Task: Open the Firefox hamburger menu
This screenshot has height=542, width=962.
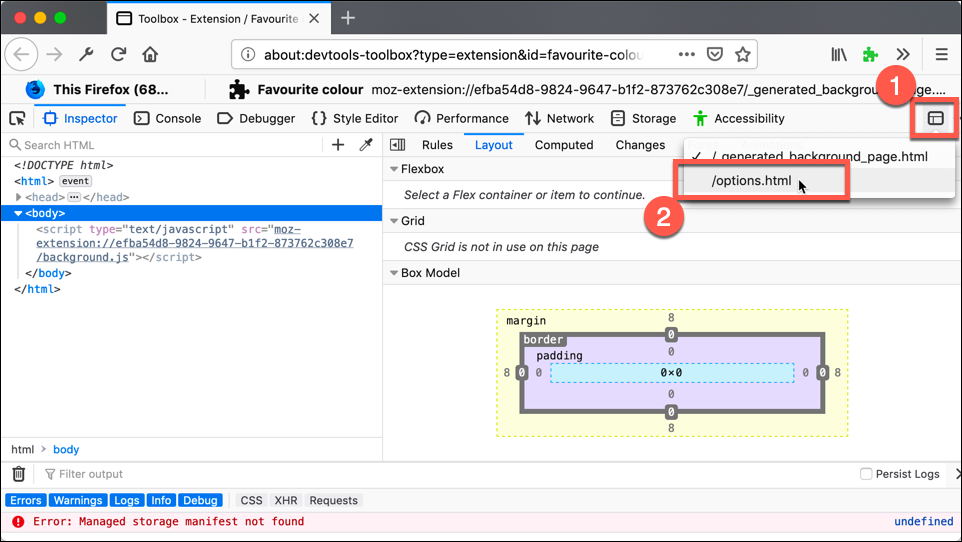Action: pyautogui.click(x=942, y=55)
